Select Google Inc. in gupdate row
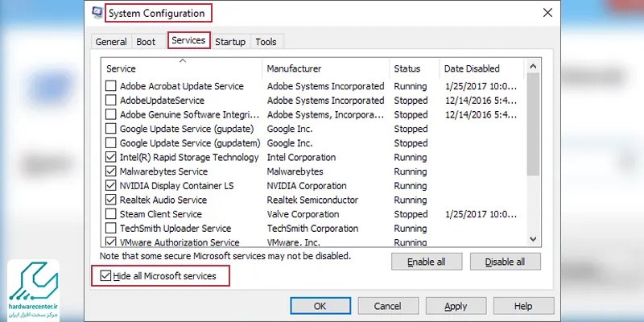Image resolution: width=644 pixels, height=322 pixels. tap(290, 129)
